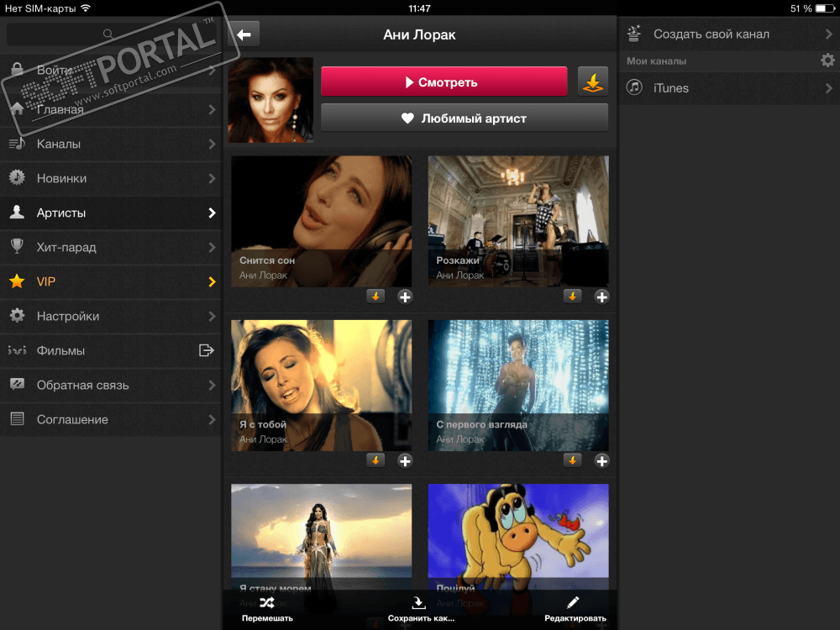
Task: Click the Настройки gear icon
Action: pos(17,316)
